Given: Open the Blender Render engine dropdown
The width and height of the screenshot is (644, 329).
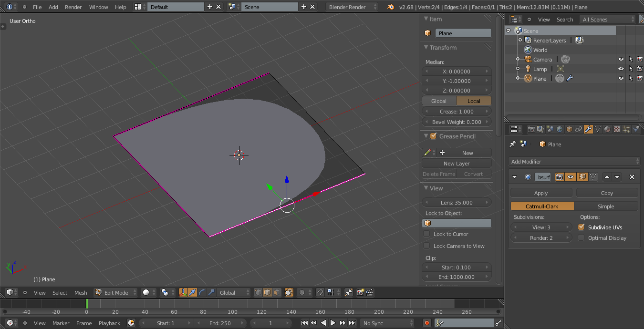Looking at the screenshot, I should [x=352, y=7].
